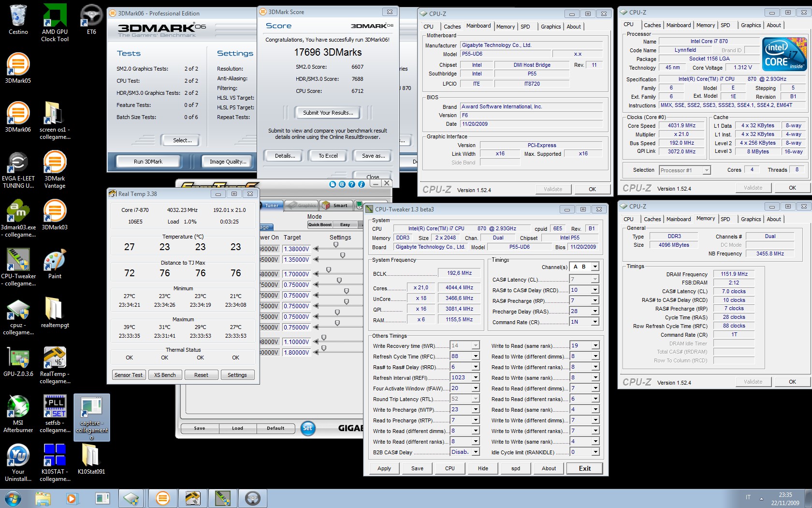812x508 pixels.
Task: Open Your Uninstaller desktop icon
Action: (x=18, y=463)
